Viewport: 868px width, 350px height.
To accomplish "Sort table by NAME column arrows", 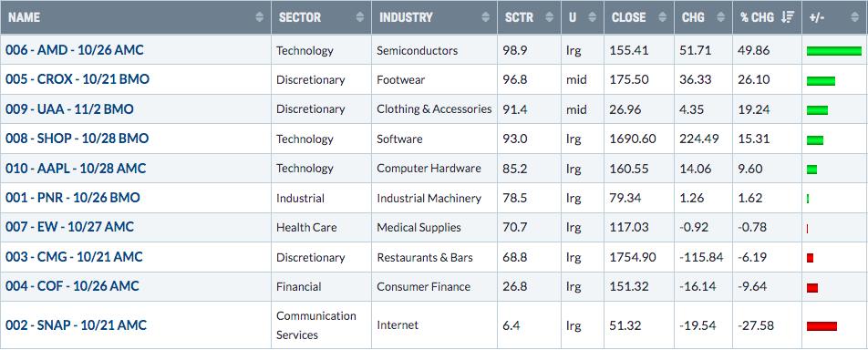I will tap(260, 17).
